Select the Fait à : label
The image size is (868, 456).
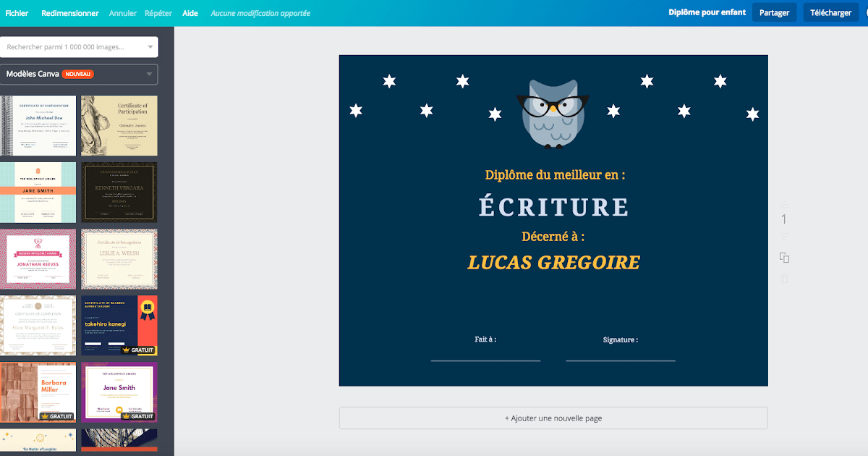coord(485,339)
